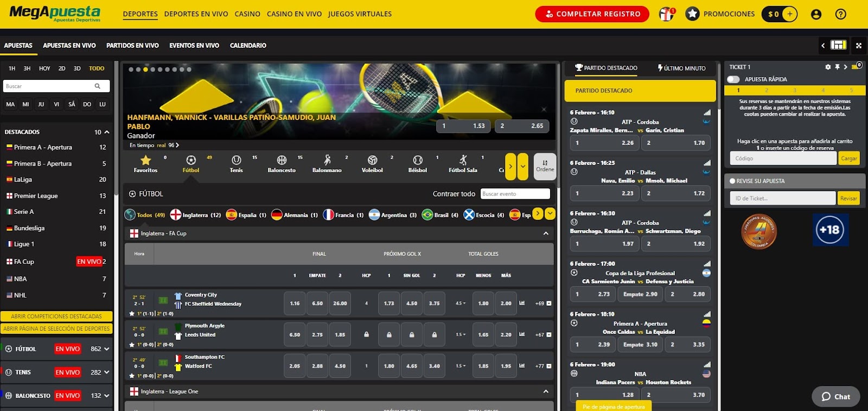Click the Revisar ticket button
This screenshot has height=411, width=868.
tap(848, 198)
